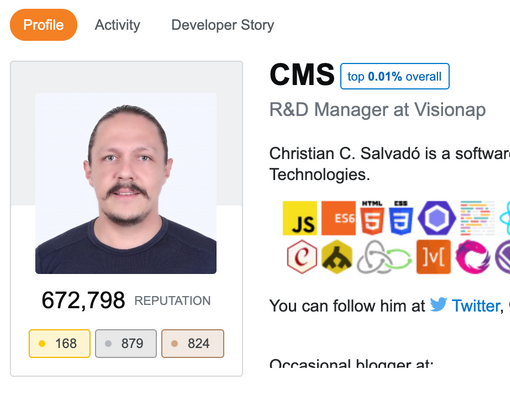
Task: Click the pink RxJS icon
Action: 472,257
